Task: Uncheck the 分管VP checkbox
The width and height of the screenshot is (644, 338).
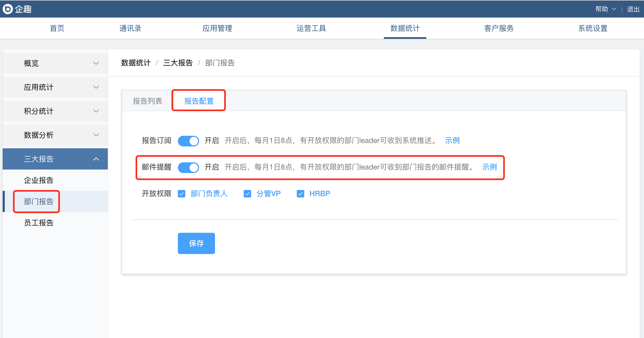Action: tap(247, 194)
